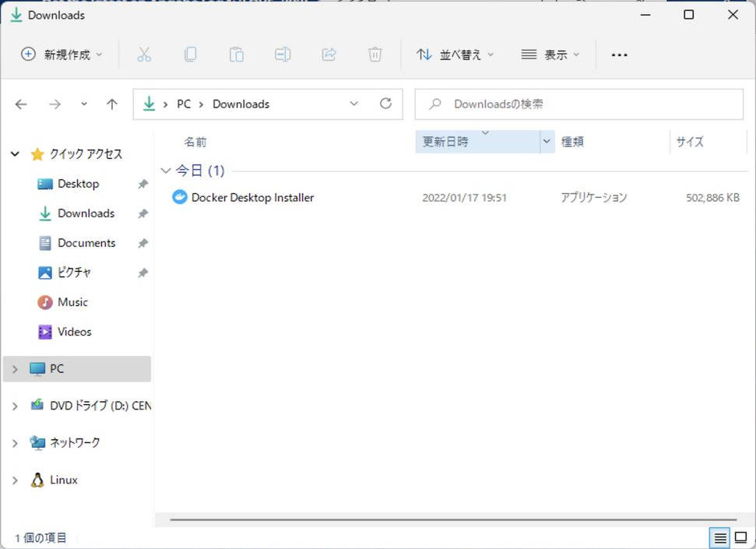Expand the PC tree node

coord(15,369)
